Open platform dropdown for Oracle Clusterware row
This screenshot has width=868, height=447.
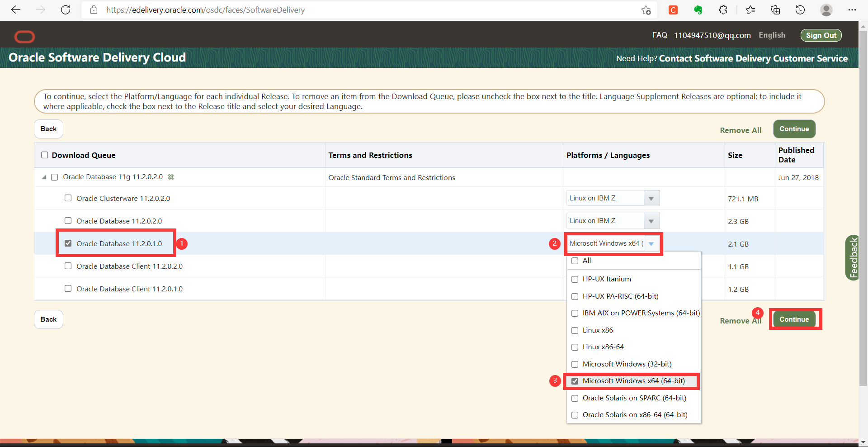651,198
